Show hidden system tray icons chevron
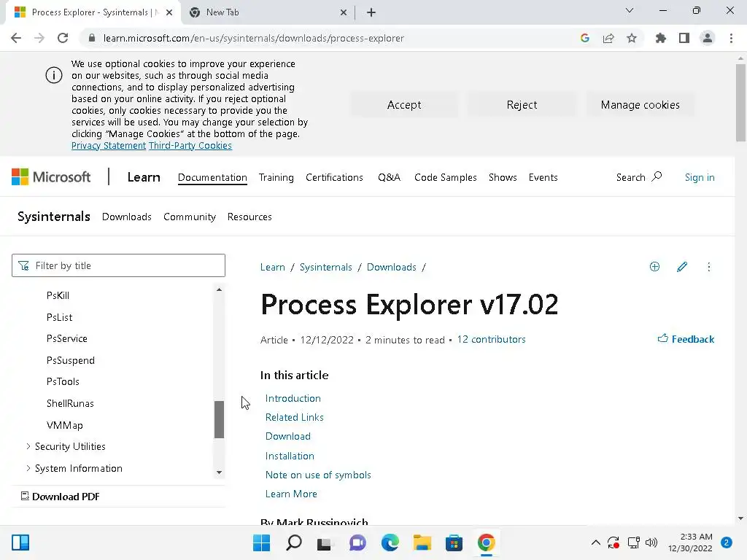This screenshot has width=747, height=560. 595,542
